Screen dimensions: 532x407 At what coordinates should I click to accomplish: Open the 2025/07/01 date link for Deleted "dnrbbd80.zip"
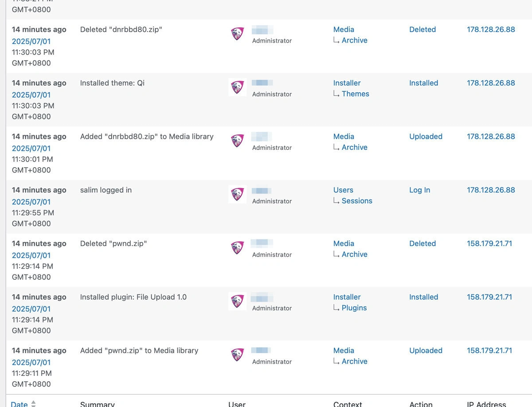click(31, 41)
